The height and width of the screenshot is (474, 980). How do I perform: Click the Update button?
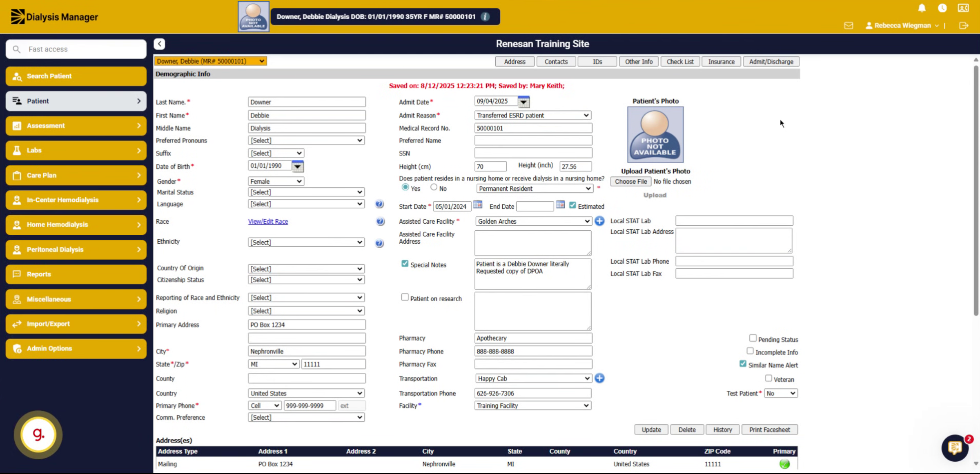coord(651,429)
